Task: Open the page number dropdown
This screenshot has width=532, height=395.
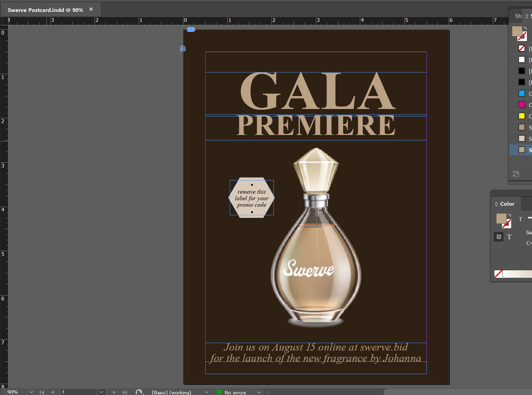Action: [x=101, y=392]
